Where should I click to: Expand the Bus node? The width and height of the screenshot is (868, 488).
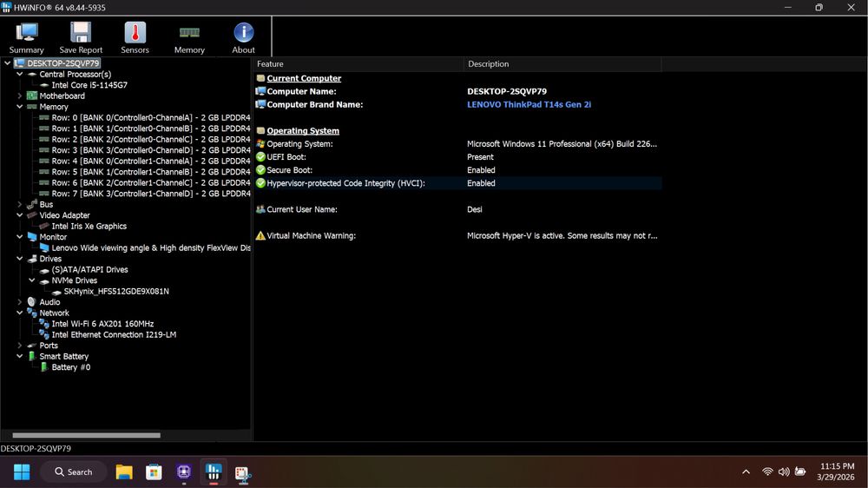point(20,204)
